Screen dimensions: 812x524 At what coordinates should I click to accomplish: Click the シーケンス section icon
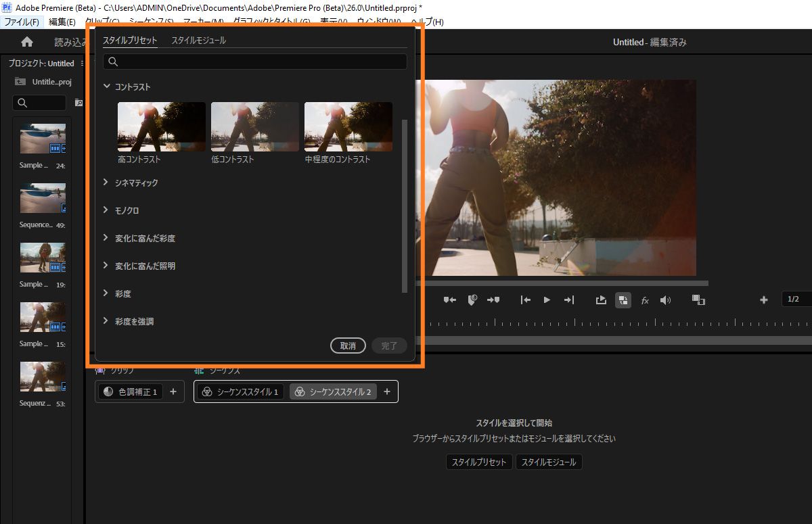click(199, 371)
